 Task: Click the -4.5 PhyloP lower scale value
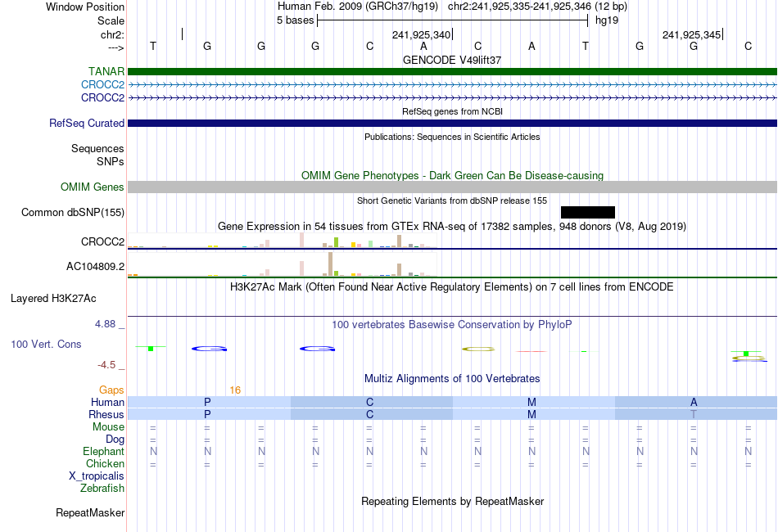click(106, 365)
